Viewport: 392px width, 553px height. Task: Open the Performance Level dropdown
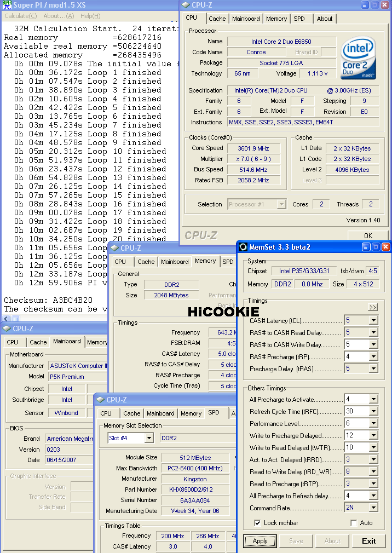point(373,424)
